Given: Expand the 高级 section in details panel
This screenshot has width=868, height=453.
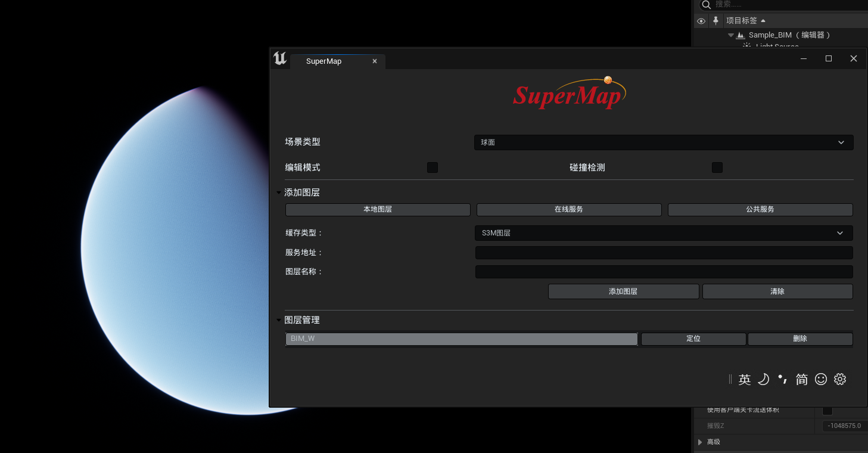Looking at the screenshot, I should (x=700, y=442).
